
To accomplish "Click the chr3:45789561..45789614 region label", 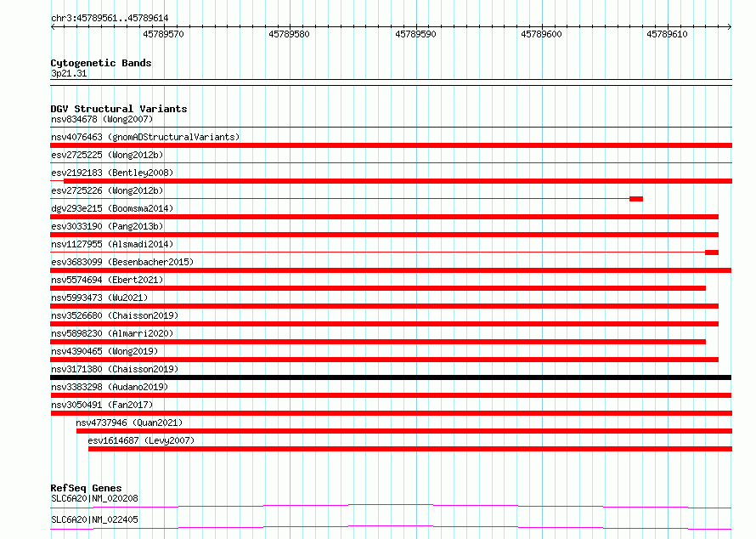I will coord(110,18).
